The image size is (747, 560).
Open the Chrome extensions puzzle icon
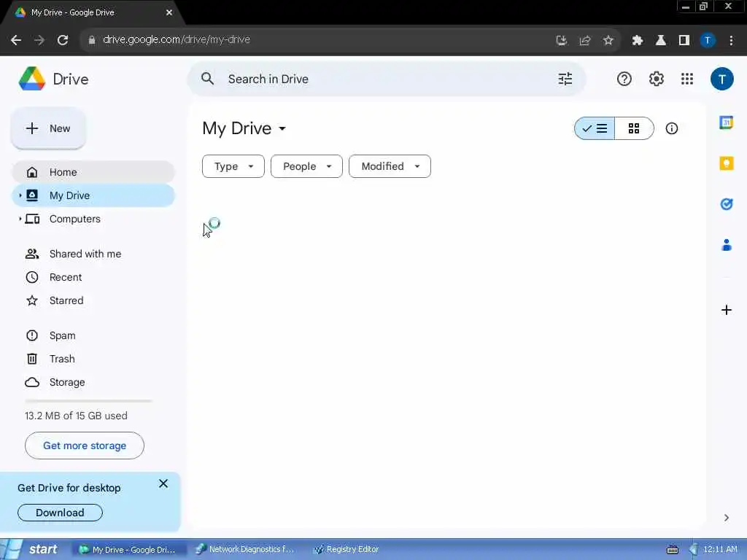click(x=637, y=41)
